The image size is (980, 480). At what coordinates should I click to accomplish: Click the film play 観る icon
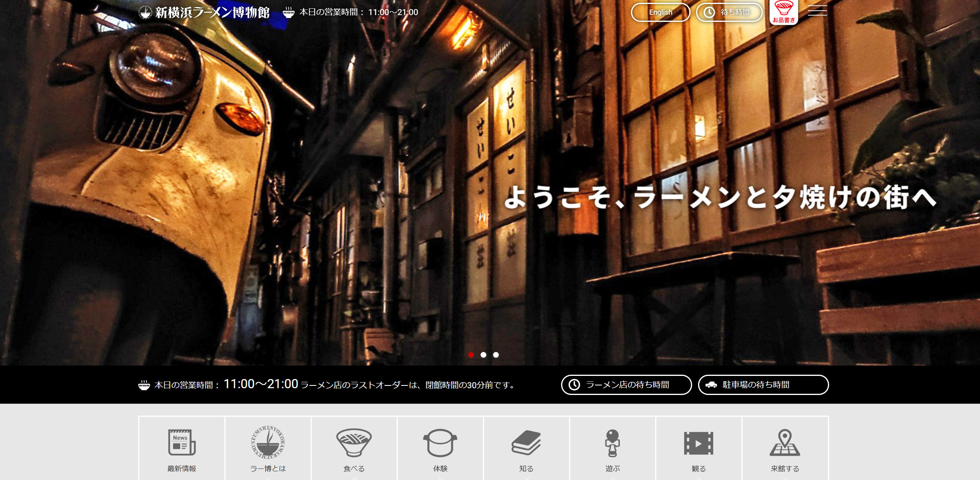(698, 443)
